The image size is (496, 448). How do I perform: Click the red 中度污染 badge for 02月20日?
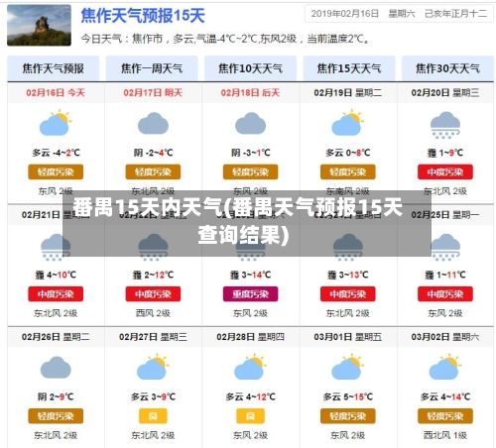(445, 171)
